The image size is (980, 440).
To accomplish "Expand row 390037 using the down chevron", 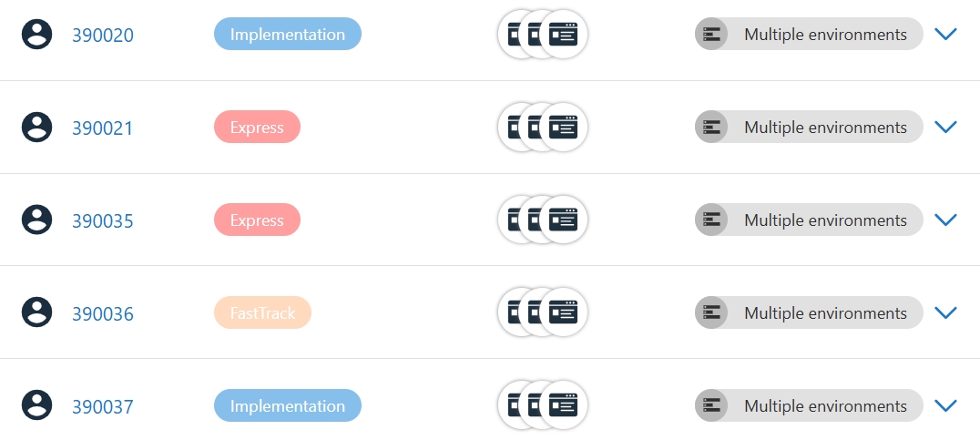I will coord(945,405).
